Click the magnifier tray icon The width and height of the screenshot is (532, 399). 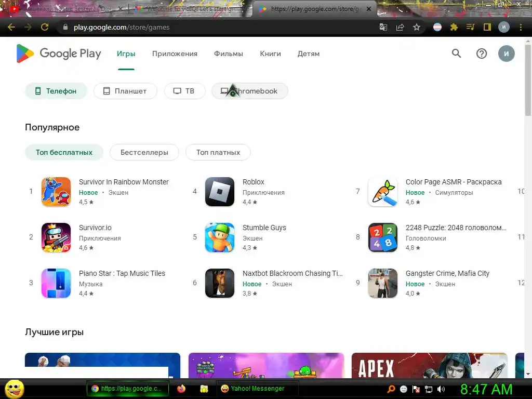click(391, 389)
